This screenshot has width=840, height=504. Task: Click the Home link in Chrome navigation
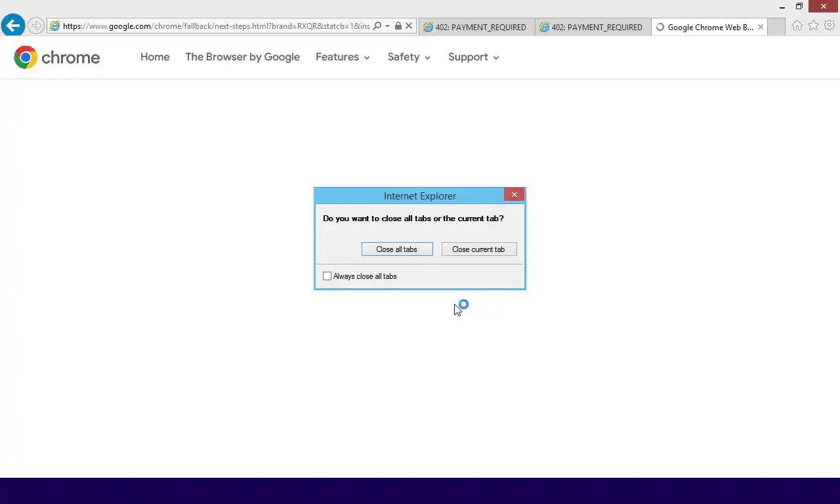(x=155, y=57)
